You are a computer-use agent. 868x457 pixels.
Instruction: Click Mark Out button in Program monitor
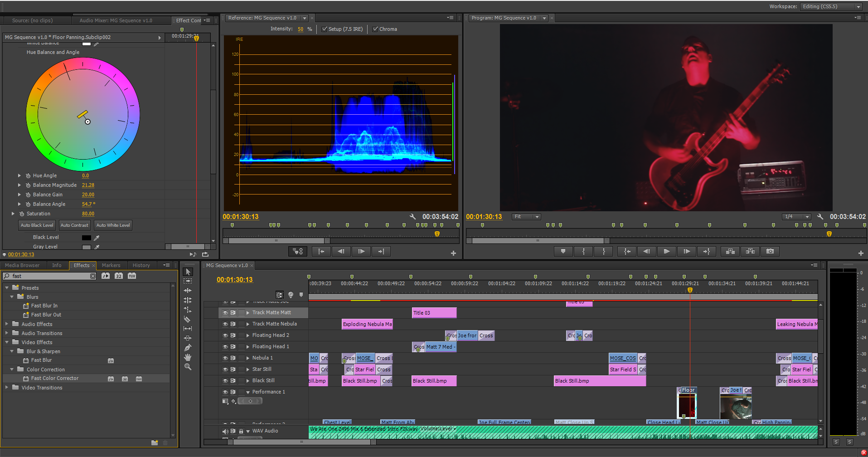[604, 251]
